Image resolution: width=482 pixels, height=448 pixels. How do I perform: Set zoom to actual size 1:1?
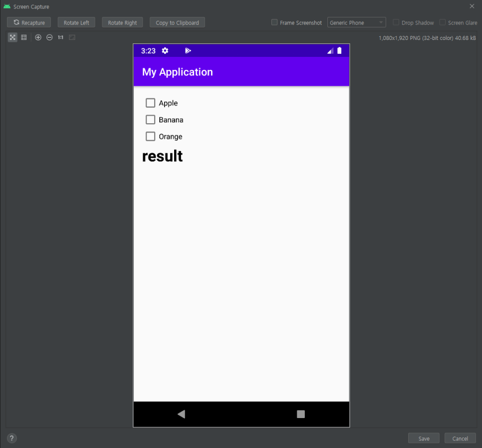[x=60, y=37]
